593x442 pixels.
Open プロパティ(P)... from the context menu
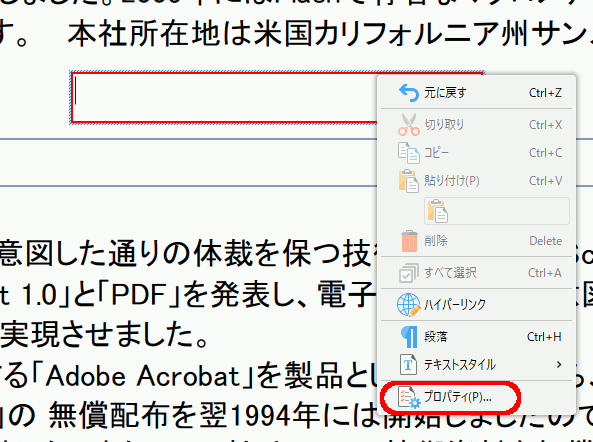[478, 397]
